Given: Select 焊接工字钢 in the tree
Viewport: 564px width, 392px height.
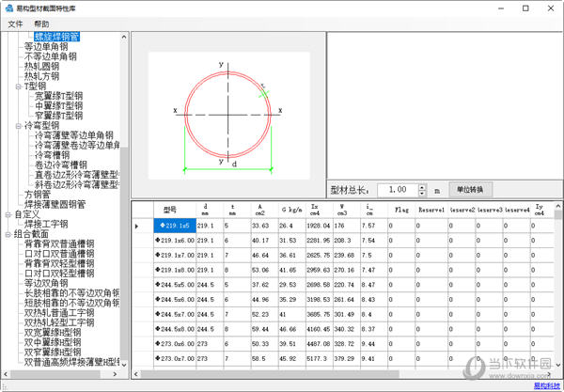Looking at the screenshot, I should click(x=46, y=224).
